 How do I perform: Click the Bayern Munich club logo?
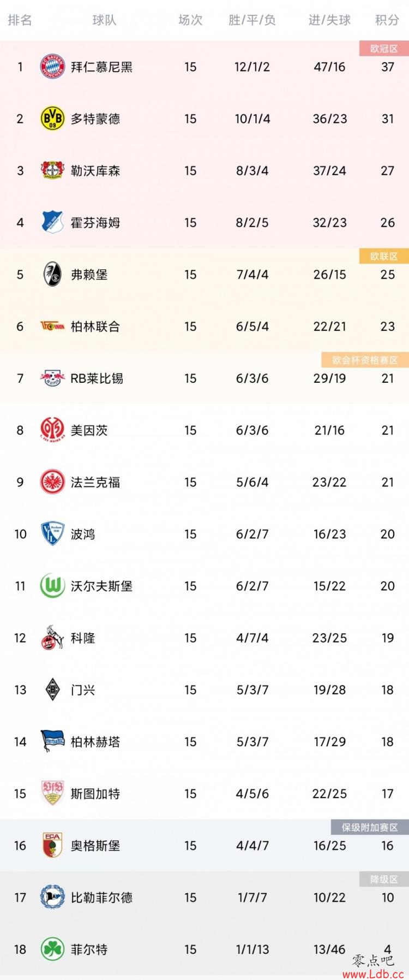click(53, 67)
